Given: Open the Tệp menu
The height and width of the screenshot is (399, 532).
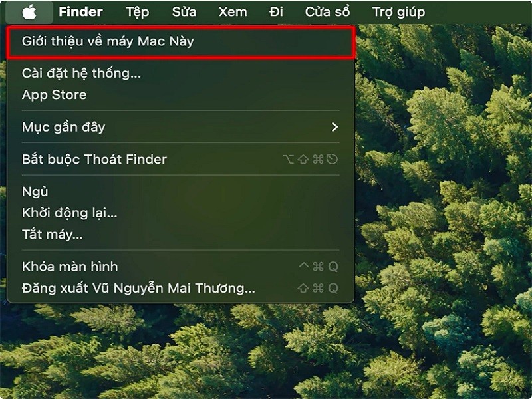Looking at the screenshot, I should [138, 12].
